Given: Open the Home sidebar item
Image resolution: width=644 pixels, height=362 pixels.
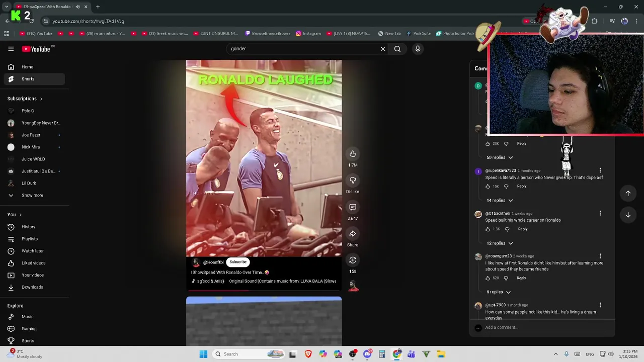Looking at the screenshot, I should point(34,67).
